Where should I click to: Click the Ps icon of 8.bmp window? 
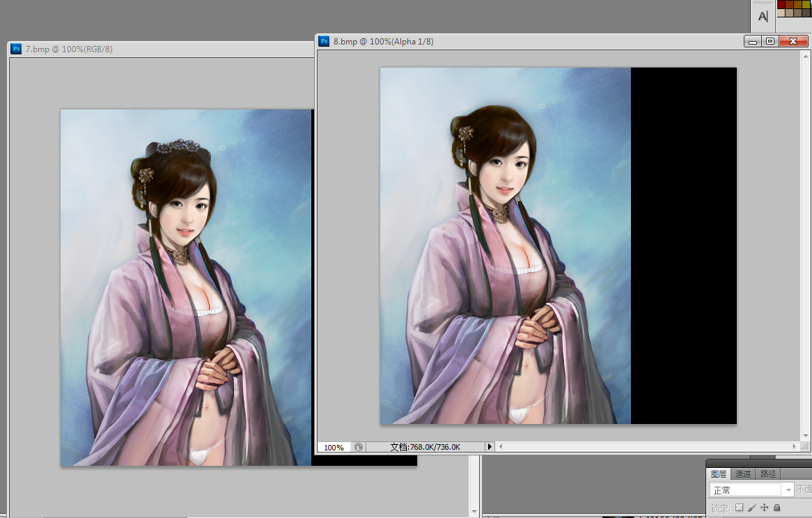[x=325, y=41]
